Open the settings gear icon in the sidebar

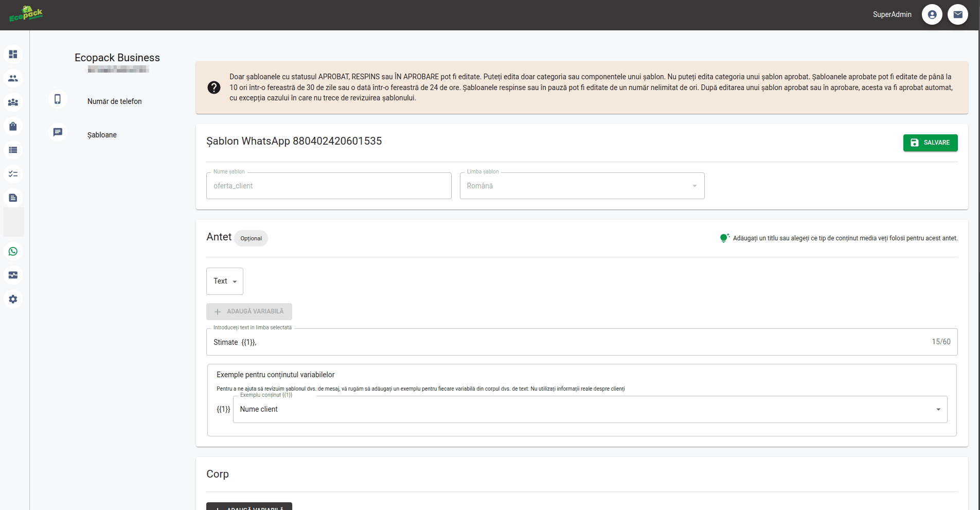[13, 299]
